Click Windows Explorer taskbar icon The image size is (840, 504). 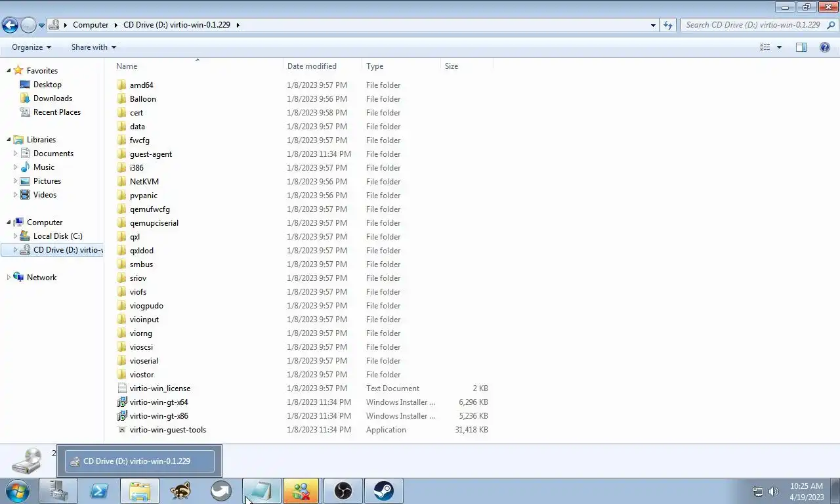pos(140,491)
